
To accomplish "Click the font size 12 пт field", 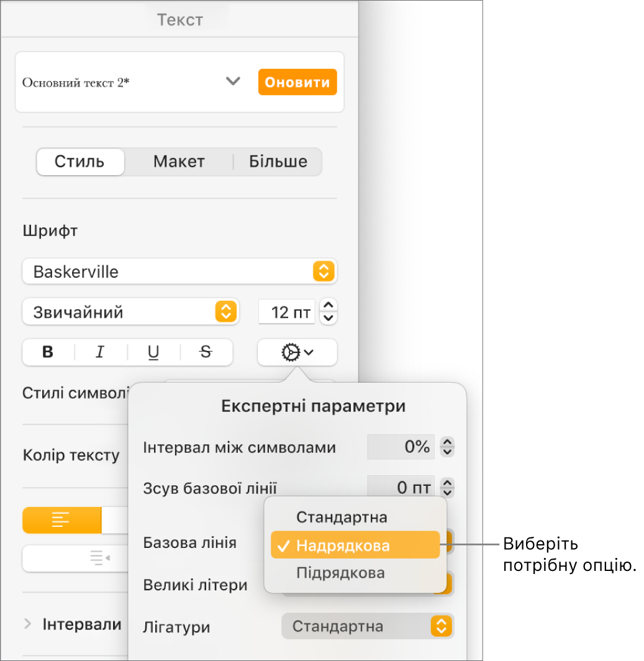I will (x=287, y=312).
